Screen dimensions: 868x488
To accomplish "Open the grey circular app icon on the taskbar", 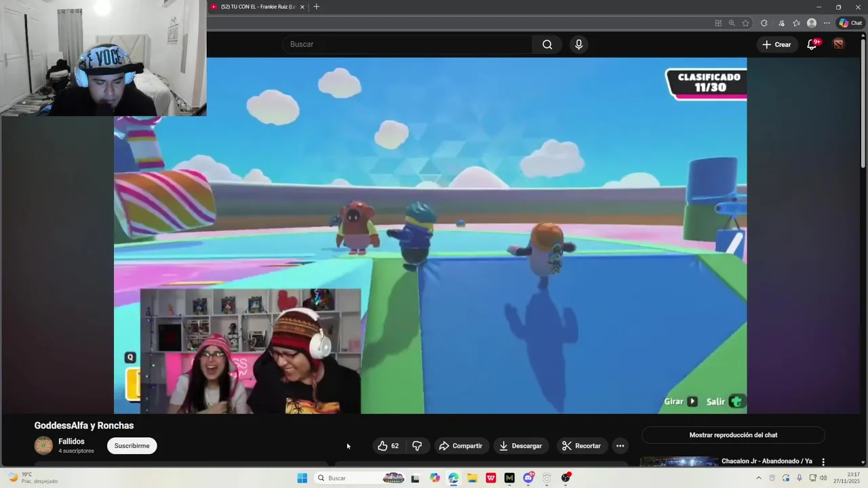I will click(x=547, y=478).
